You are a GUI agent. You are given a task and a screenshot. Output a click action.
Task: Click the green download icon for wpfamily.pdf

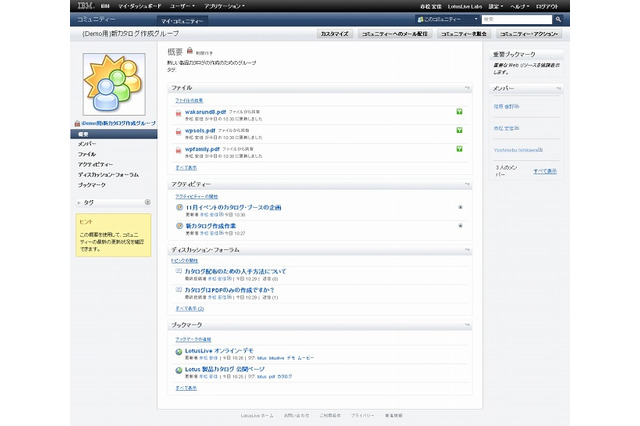coord(459,149)
